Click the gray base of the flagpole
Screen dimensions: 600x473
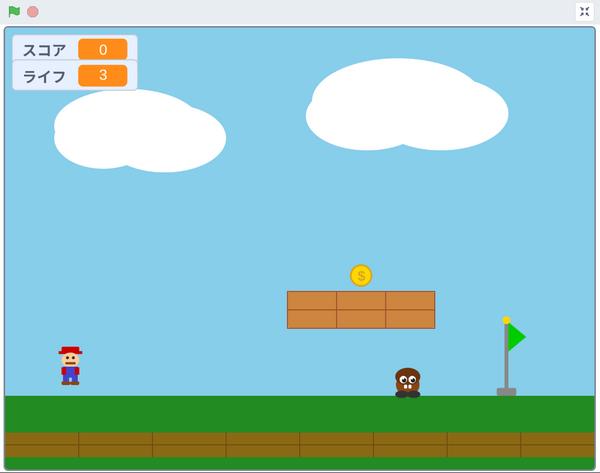tap(506, 392)
